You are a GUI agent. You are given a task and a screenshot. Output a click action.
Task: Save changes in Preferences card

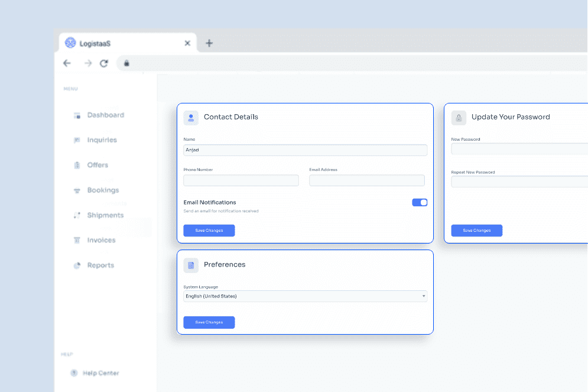(209, 322)
